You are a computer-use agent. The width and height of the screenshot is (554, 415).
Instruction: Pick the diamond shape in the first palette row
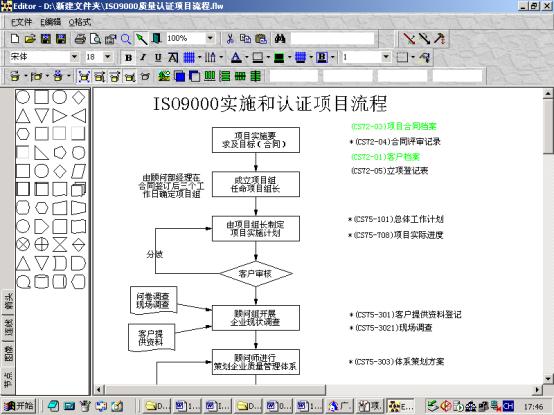(78, 97)
